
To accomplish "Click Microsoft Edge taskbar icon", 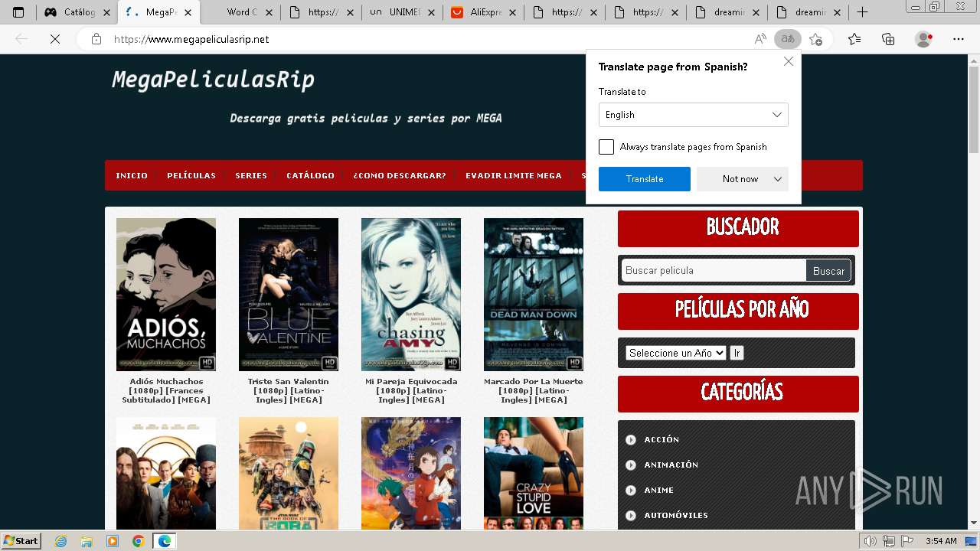I will 165,541.
